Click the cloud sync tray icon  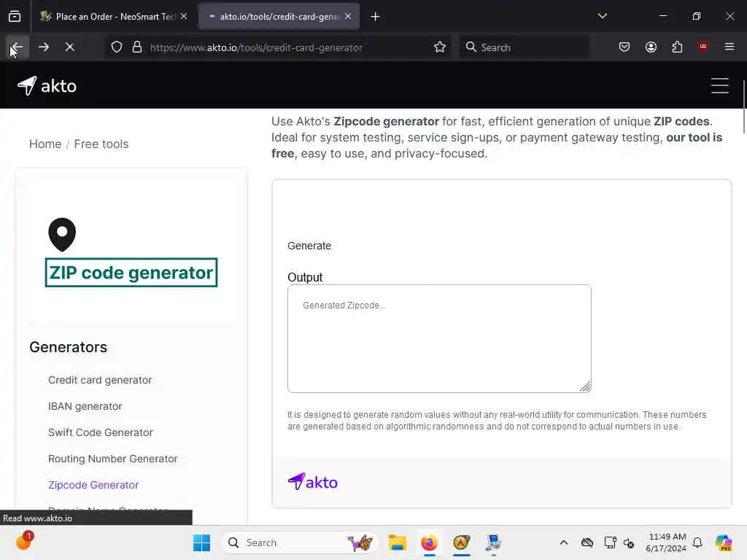click(x=587, y=542)
